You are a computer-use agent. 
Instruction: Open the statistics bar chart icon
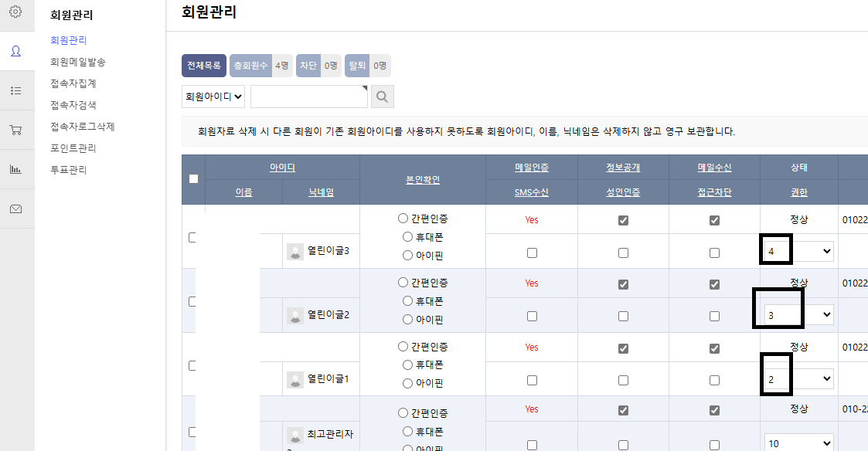tap(15, 169)
